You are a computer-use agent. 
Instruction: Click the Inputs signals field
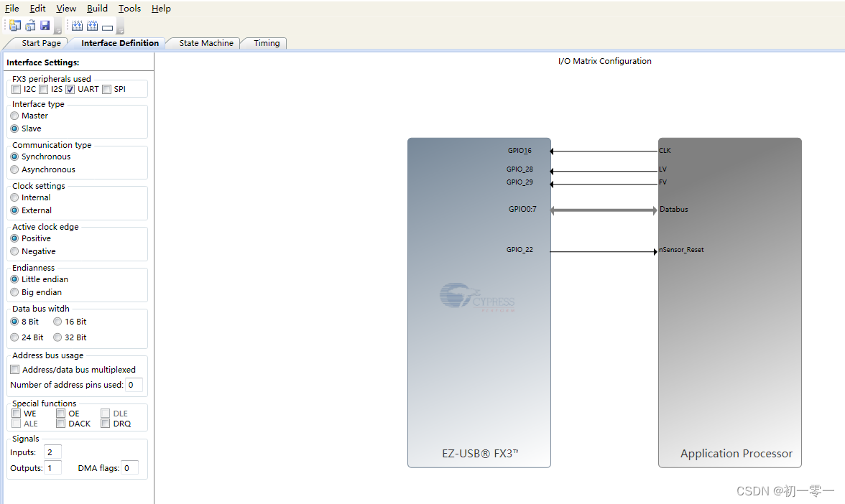(x=53, y=452)
